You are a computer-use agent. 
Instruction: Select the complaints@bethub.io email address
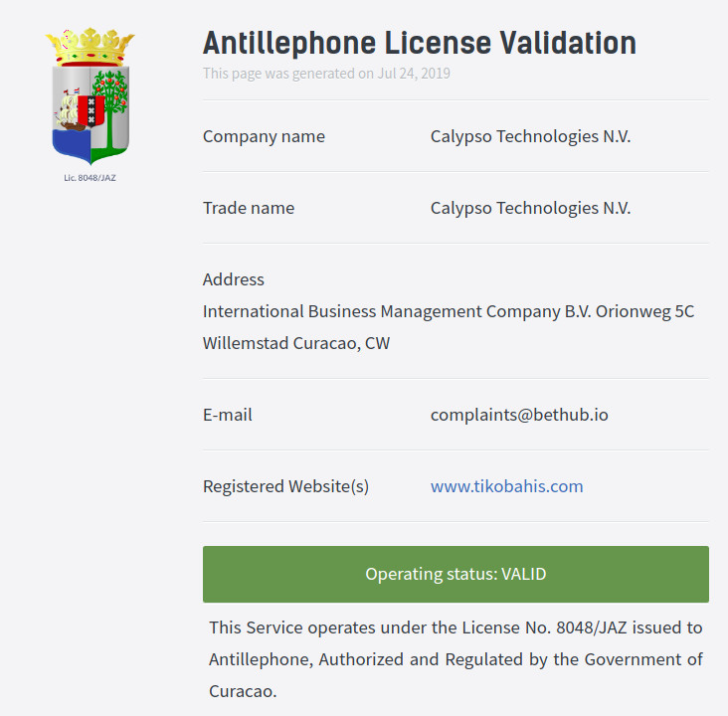point(519,415)
